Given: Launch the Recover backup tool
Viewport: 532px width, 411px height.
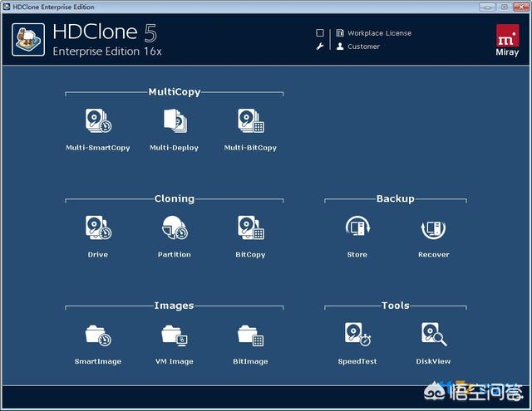Looking at the screenshot, I should 433,228.
